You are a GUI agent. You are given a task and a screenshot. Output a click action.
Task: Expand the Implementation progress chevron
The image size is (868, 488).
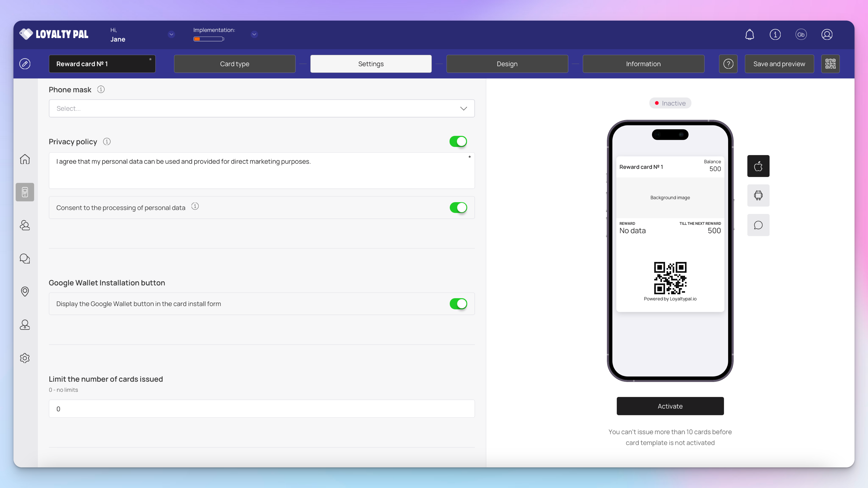[254, 34]
